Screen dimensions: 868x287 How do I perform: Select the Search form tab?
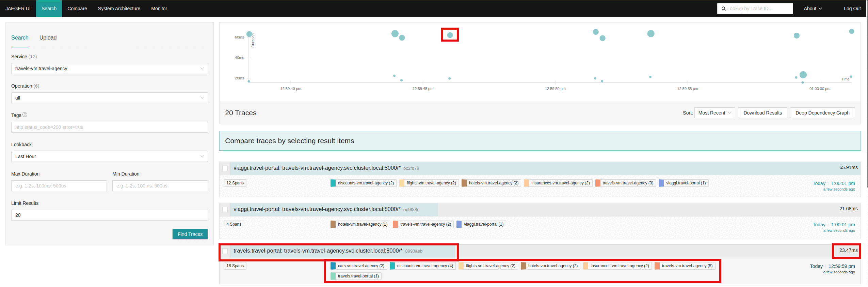click(20, 37)
